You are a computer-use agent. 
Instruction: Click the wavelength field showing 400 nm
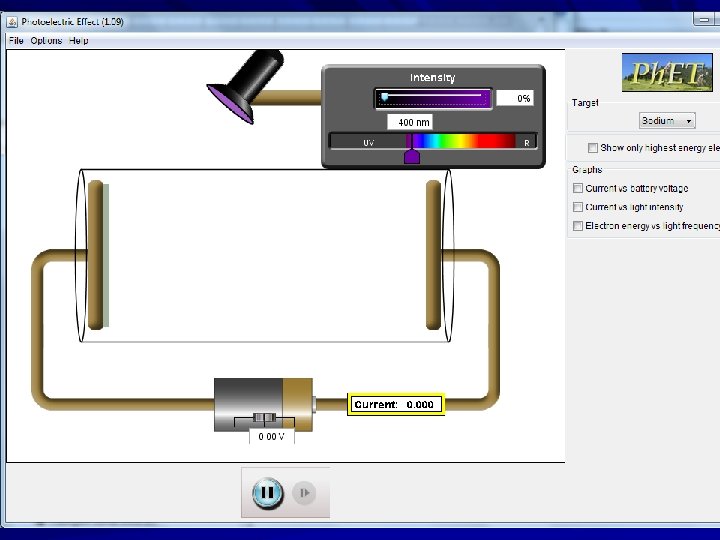point(410,122)
